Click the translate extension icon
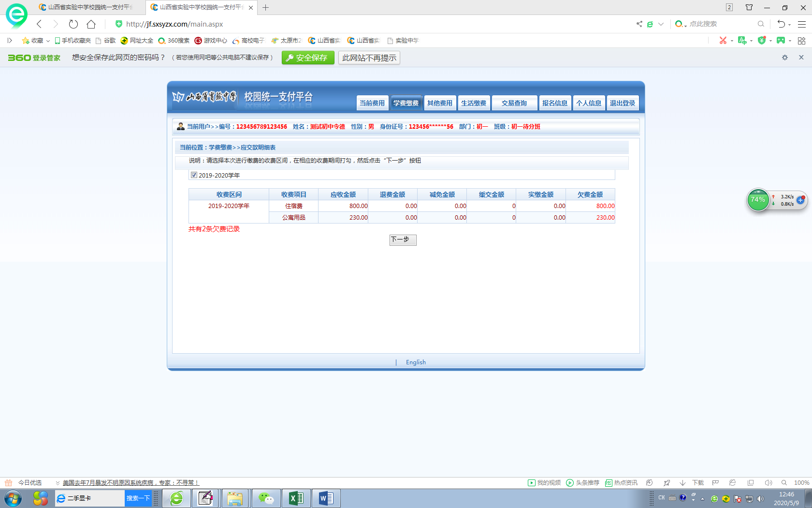 [x=742, y=40]
